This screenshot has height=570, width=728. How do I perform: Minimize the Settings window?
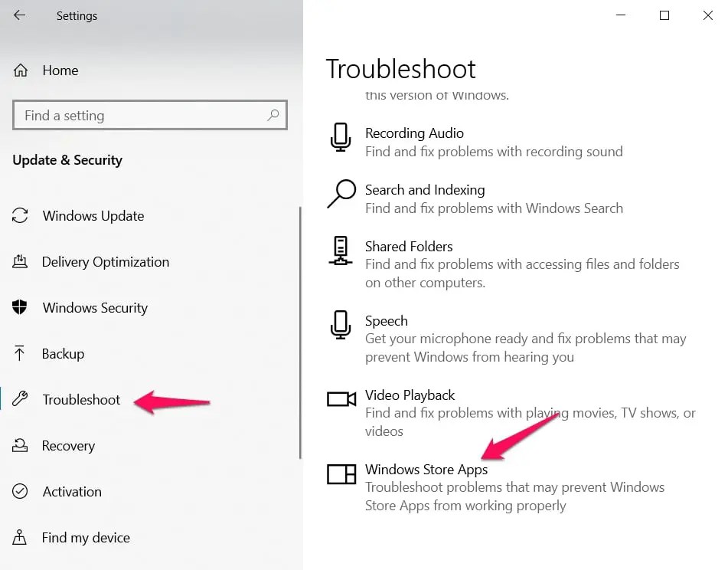point(621,15)
